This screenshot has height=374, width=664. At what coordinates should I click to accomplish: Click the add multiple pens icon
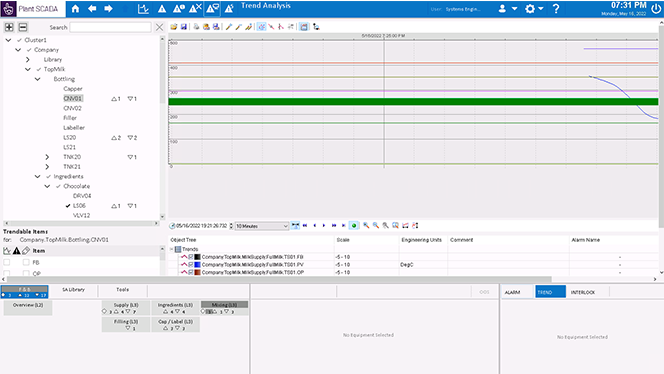249,27
